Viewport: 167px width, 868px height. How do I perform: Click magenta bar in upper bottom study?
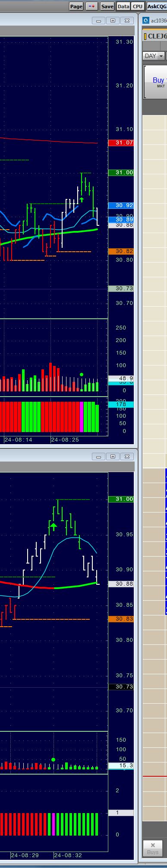[82, 417]
